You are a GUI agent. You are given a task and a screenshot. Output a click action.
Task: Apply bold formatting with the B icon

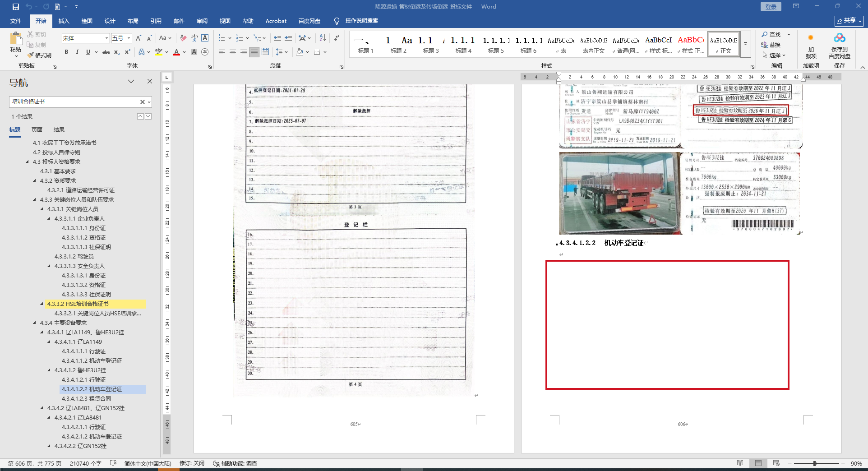pos(66,52)
